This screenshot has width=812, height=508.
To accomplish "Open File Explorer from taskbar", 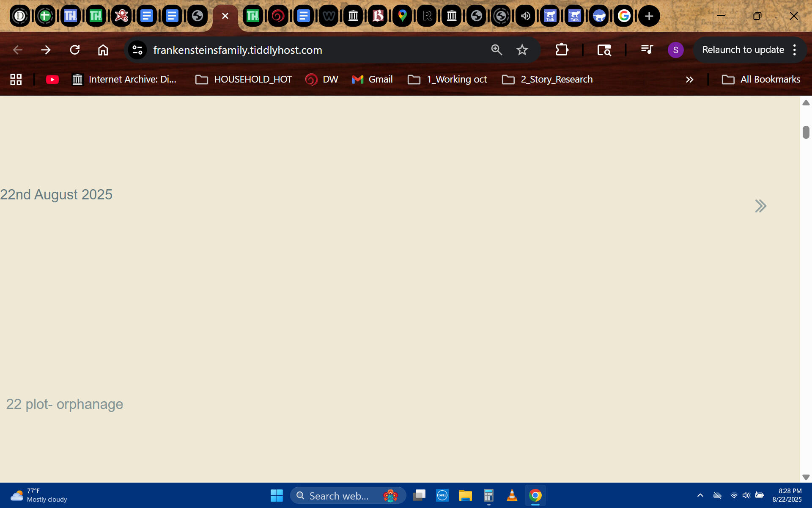I will tap(466, 496).
